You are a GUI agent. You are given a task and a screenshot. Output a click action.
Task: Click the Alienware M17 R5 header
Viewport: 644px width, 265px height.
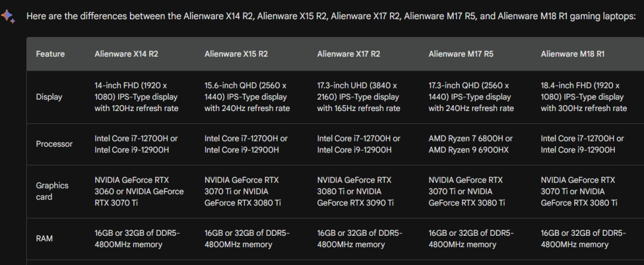[x=460, y=54]
